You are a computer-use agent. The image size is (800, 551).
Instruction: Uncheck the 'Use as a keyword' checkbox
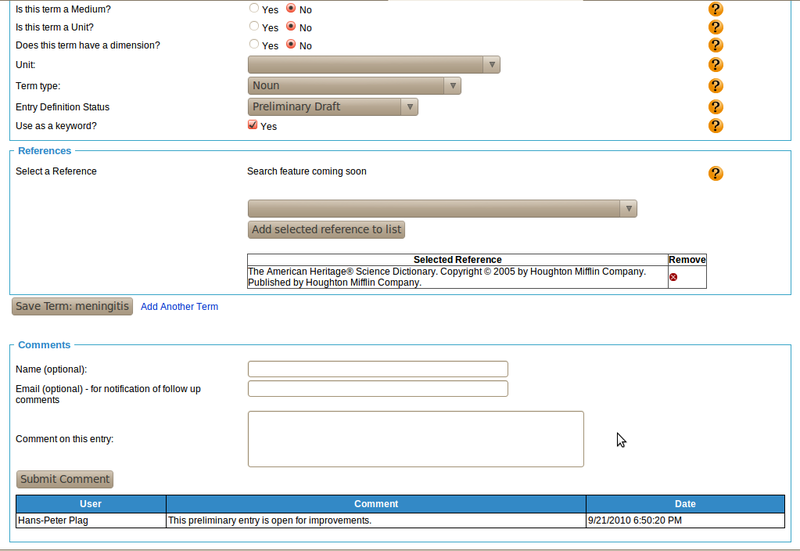coord(253,126)
